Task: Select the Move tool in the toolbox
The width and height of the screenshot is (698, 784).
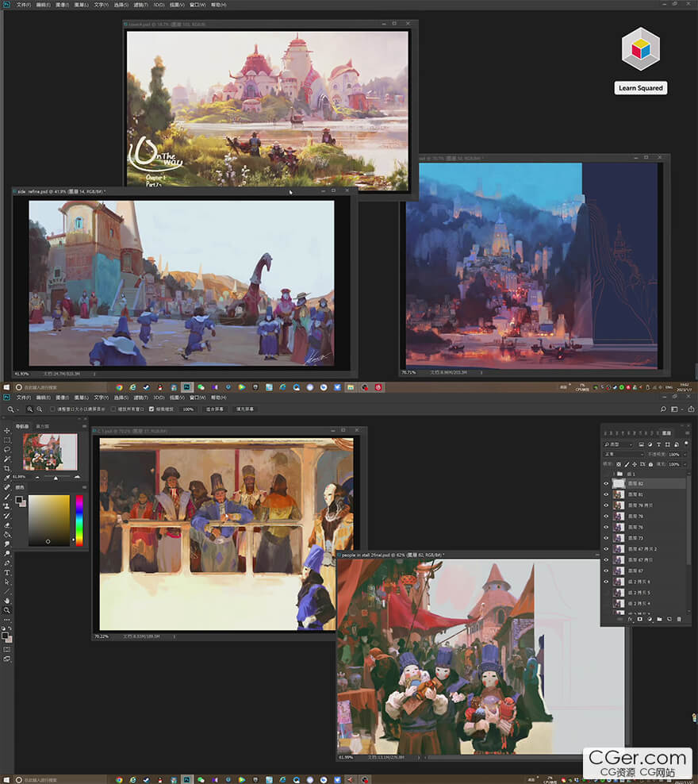Action: [x=7, y=431]
